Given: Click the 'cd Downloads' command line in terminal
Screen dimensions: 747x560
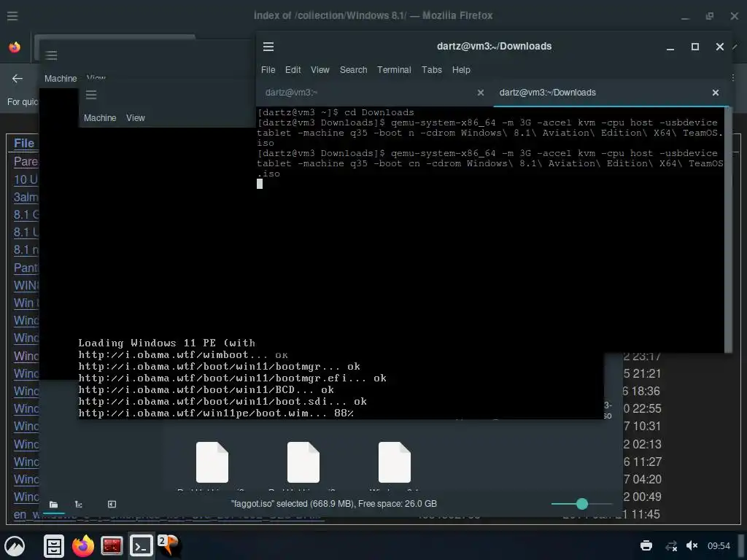Looking at the screenshot, I should click(x=336, y=112).
